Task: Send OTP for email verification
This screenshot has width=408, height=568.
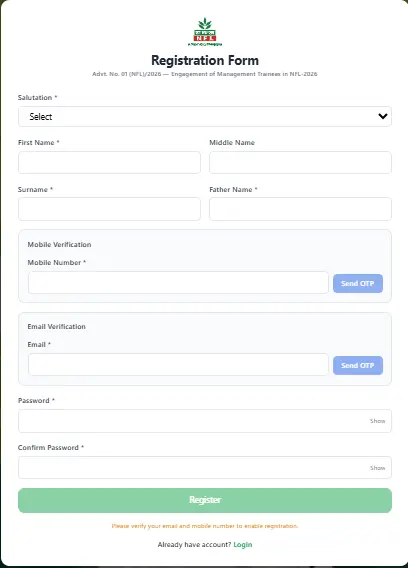Action: (358, 366)
